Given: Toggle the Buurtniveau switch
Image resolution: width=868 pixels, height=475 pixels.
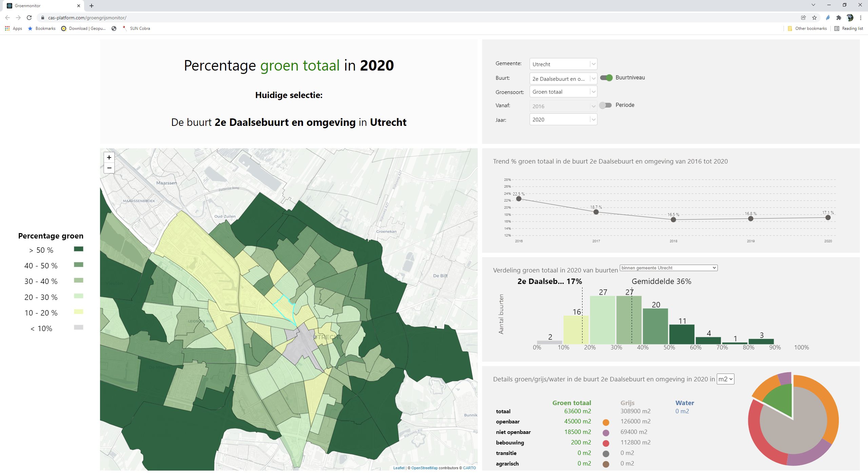Looking at the screenshot, I should (606, 78).
